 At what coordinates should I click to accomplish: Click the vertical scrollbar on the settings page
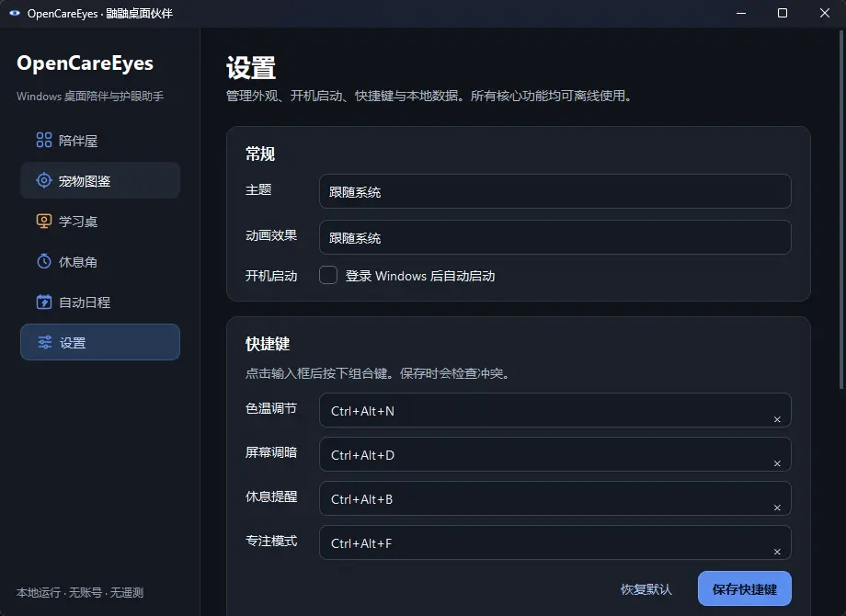pyautogui.click(x=841, y=210)
